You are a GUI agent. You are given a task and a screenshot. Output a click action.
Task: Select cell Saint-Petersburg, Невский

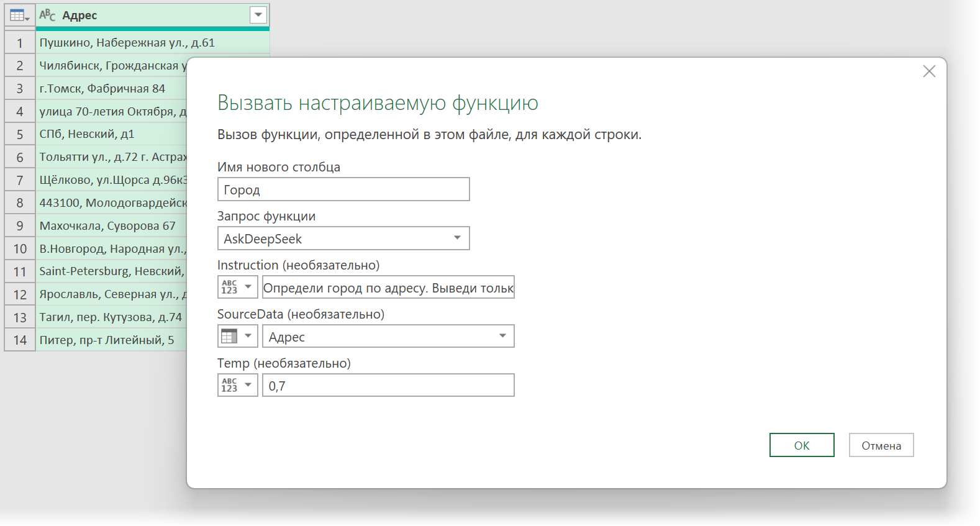tap(111, 271)
